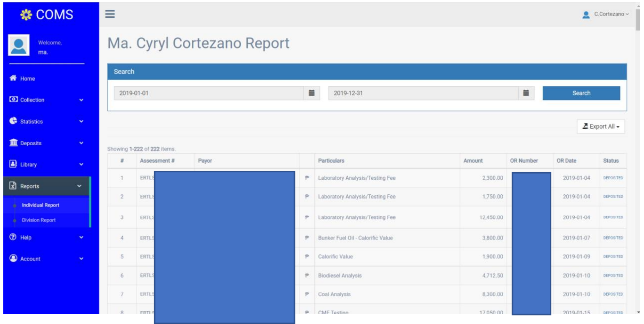This screenshot has height=324, width=644.
Task: Select the amount 8,300.00 cell
Action: click(x=482, y=294)
